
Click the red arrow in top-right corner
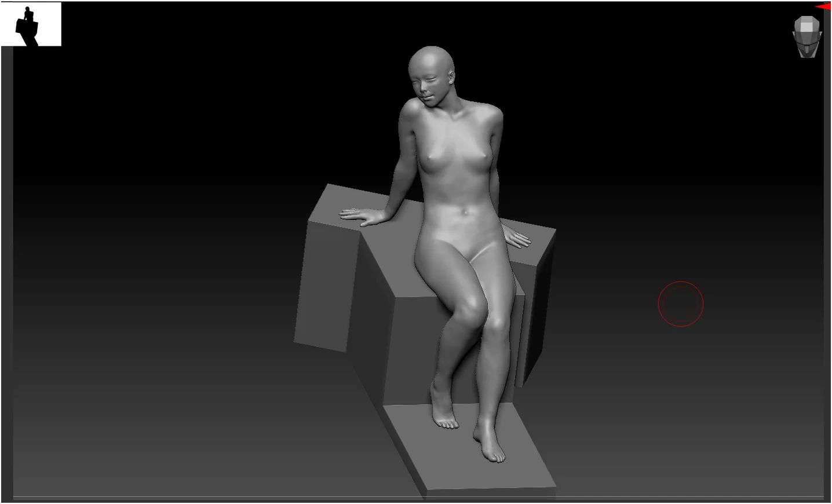823,6
